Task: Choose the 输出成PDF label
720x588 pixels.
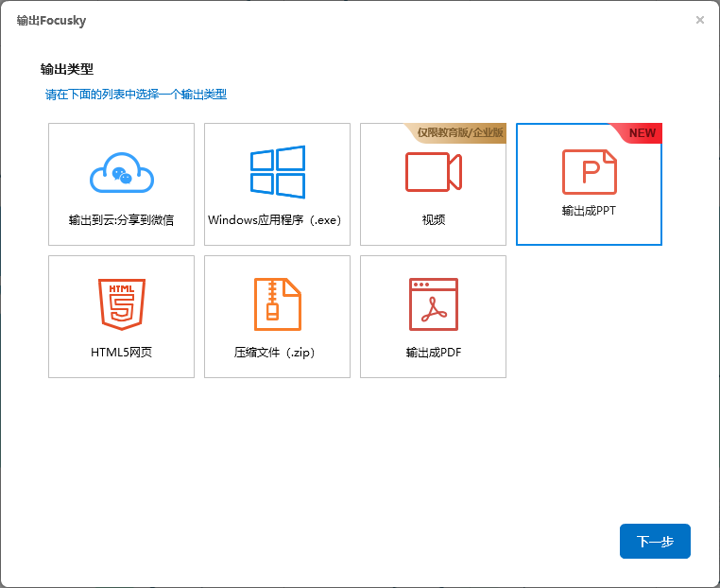Action: [433, 353]
